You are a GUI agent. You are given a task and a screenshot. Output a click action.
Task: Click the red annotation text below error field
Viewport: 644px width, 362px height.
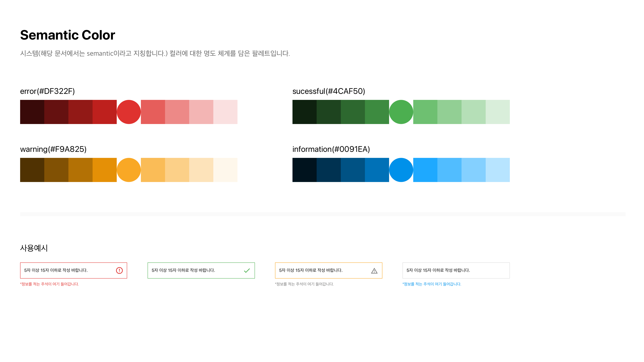click(49, 284)
